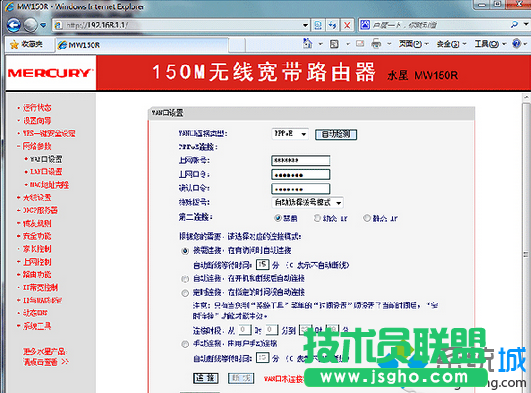
Task: Select 定时连接 radio option
Action: 185,293
